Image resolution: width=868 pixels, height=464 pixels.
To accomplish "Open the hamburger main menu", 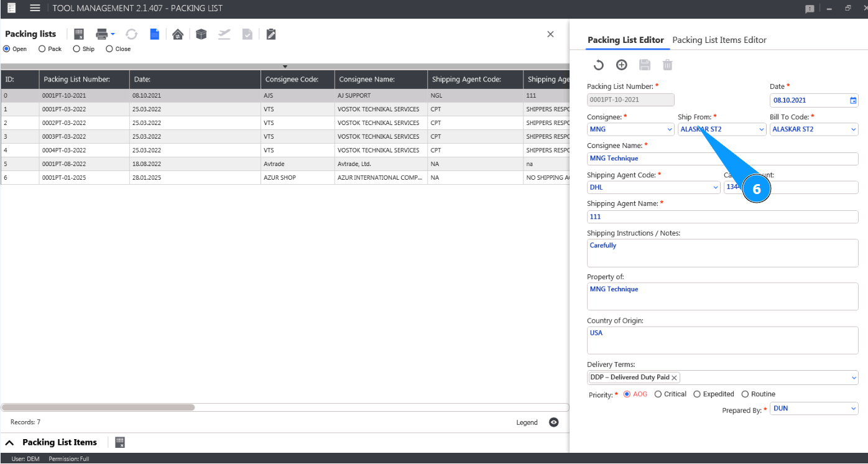I will pos(35,8).
